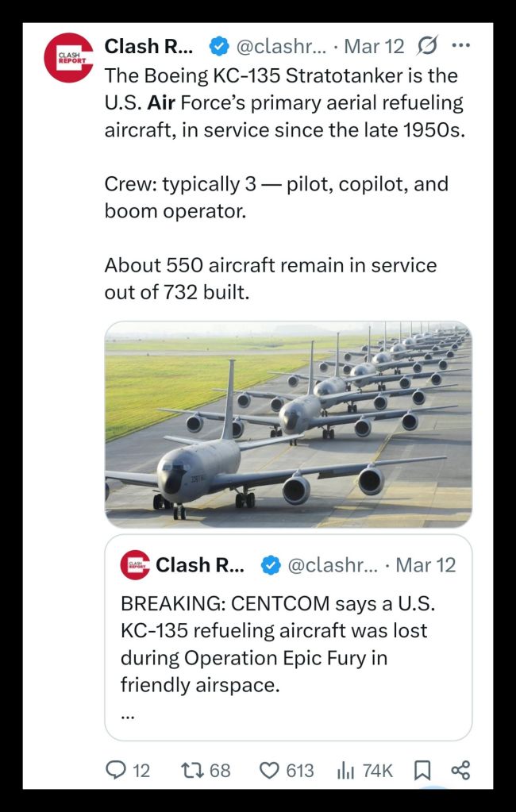
Task: Click the quoted tweet's verified badge
Action: pos(270,565)
